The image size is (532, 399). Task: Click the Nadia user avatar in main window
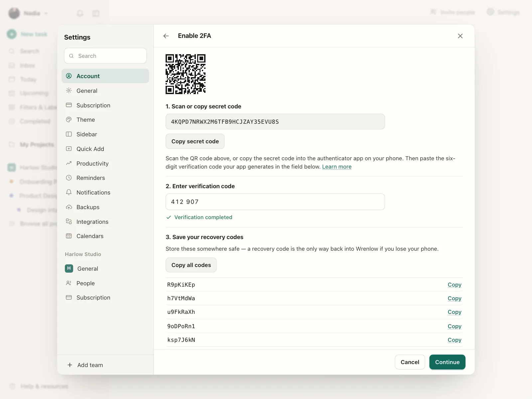pos(14,13)
